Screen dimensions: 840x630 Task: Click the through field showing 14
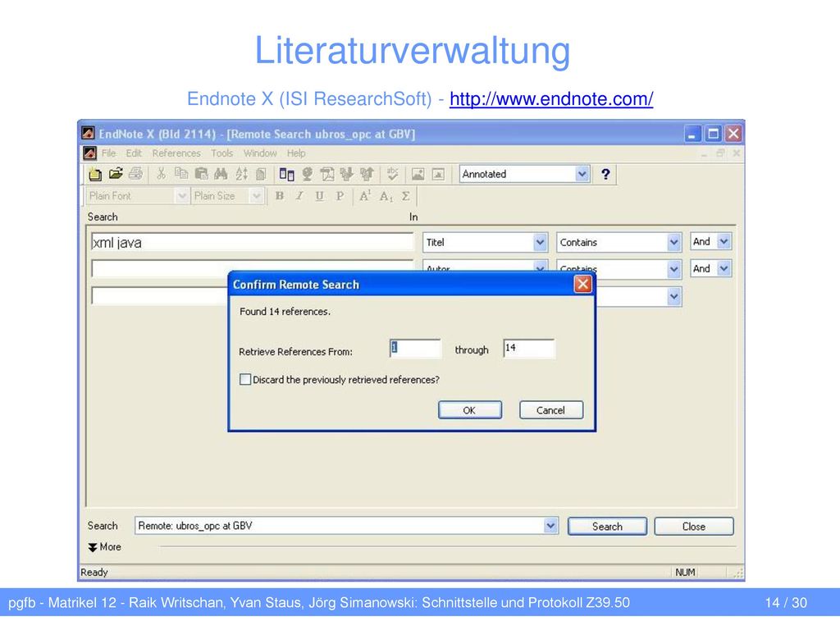(529, 348)
